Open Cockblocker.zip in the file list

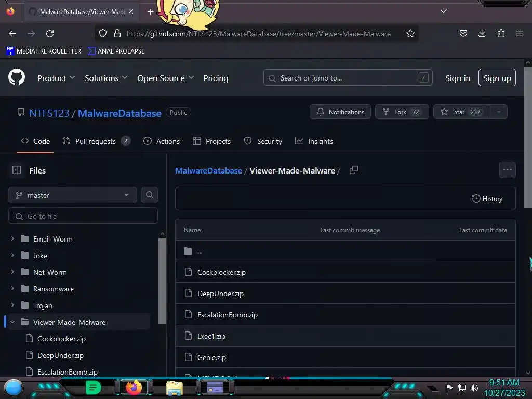[x=221, y=272]
